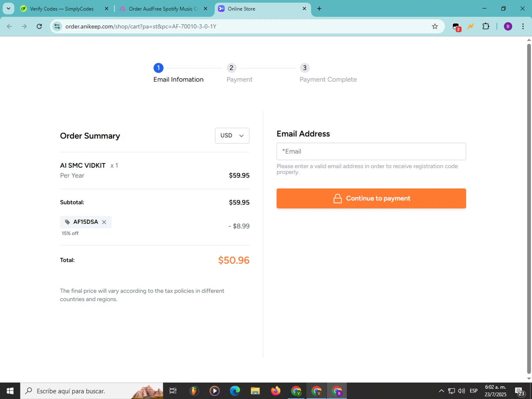Open File Explorer from taskbar
The image size is (532, 399).
pos(255,391)
